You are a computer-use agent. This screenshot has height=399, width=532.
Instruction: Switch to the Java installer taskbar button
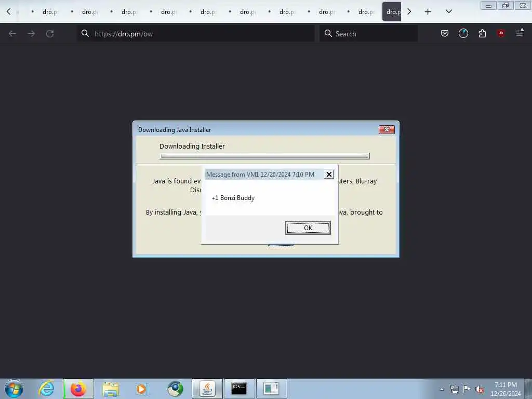click(207, 389)
